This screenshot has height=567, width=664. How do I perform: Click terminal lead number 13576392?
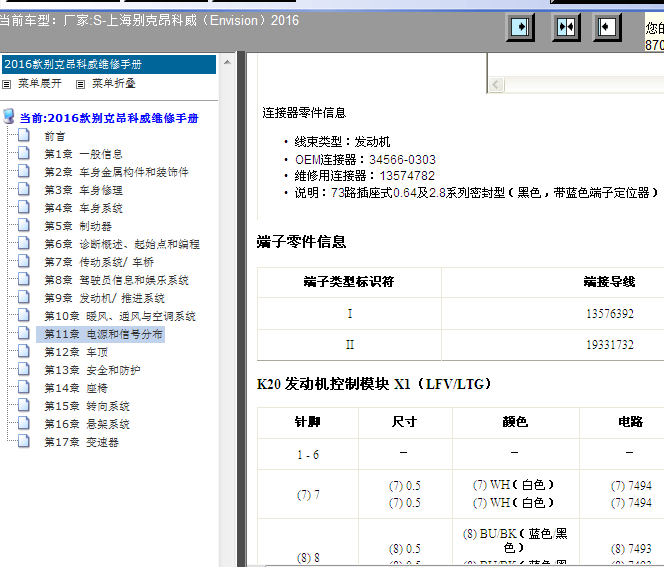(x=610, y=314)
